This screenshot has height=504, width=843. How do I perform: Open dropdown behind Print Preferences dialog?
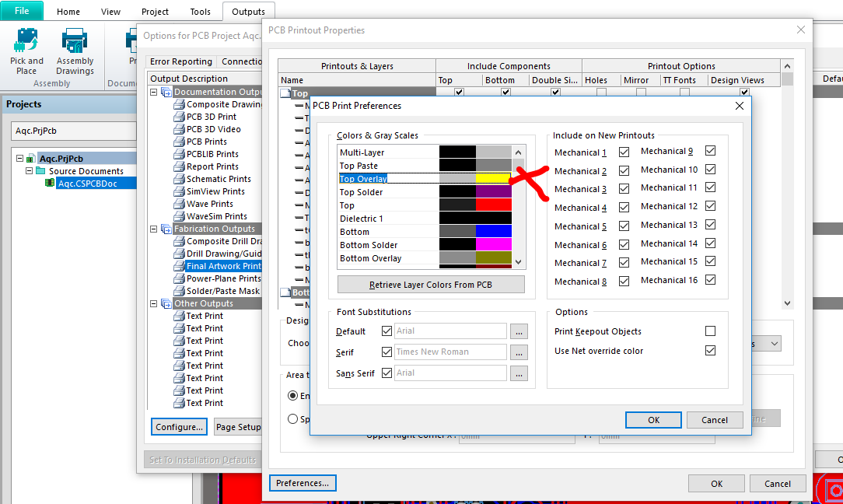point(774,344)
